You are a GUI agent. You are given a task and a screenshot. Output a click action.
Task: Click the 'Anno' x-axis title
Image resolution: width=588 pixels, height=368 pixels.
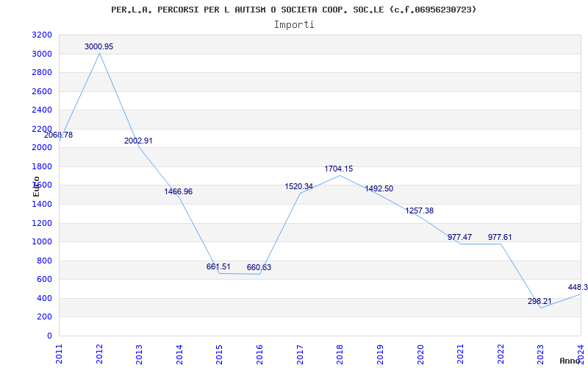point(570,361)
